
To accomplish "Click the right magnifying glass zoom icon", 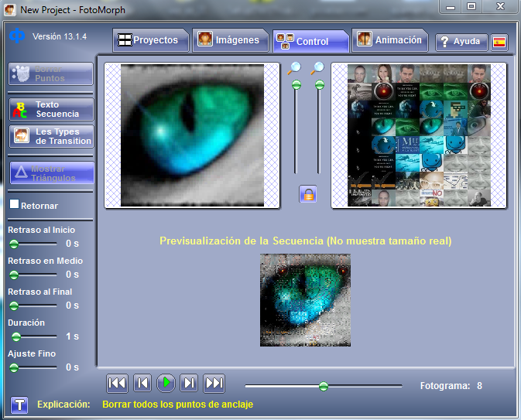I will click(317, 68).
